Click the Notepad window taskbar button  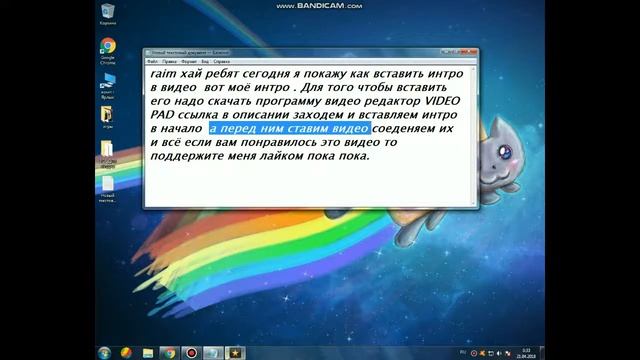coord(213,353)
